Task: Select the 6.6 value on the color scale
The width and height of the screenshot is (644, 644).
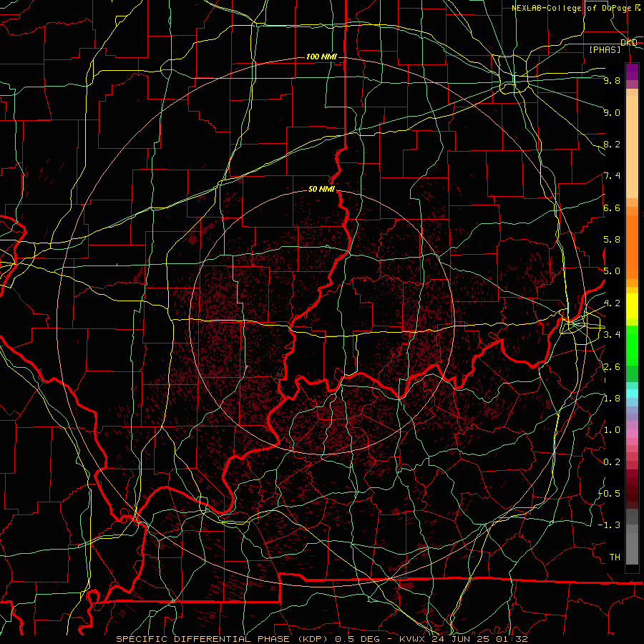Action: [612, 208]
